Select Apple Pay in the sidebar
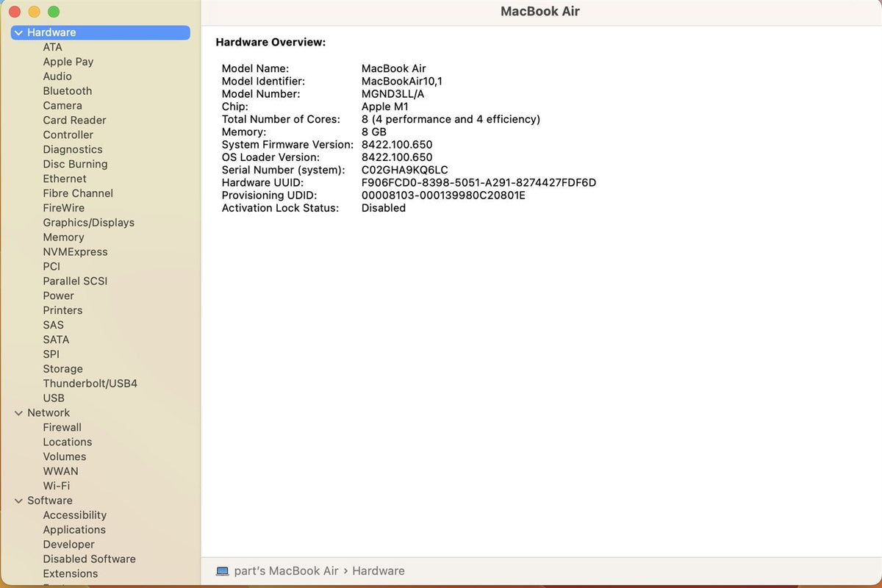 click(68, 62)
